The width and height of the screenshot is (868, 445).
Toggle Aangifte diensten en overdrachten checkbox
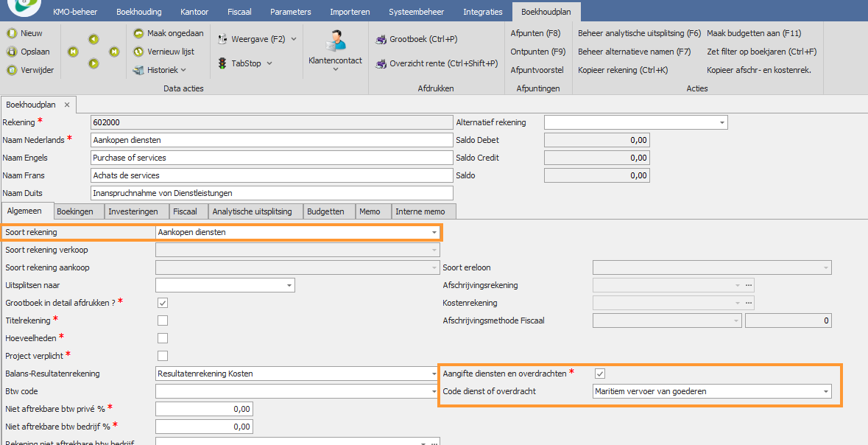pyautogui.click(x=599, y=374)
